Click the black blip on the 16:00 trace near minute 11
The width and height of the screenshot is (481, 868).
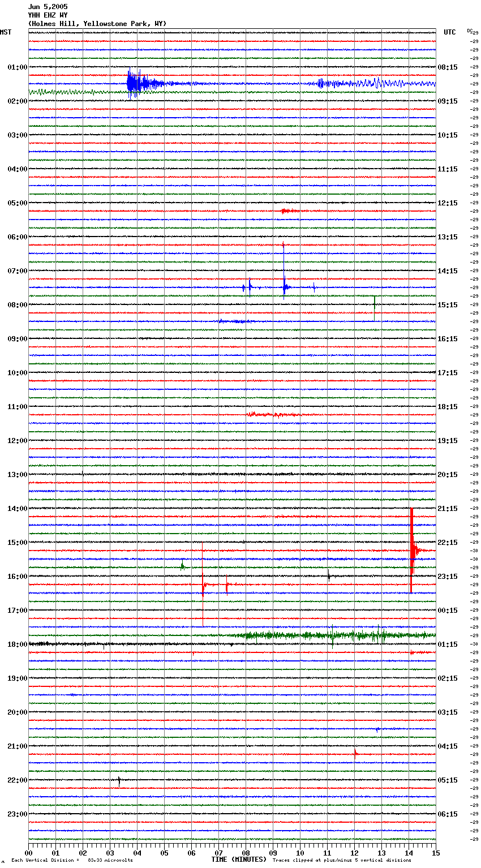click(x=329, y=577)
